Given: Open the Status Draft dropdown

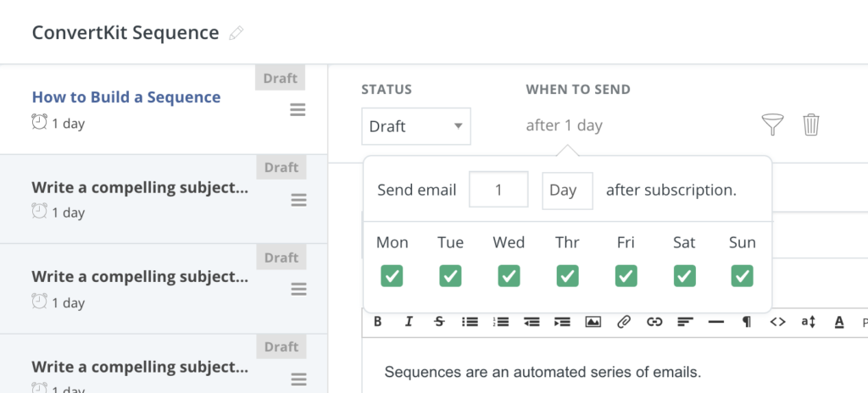Looking at the screenshot, I should (416, 126).
